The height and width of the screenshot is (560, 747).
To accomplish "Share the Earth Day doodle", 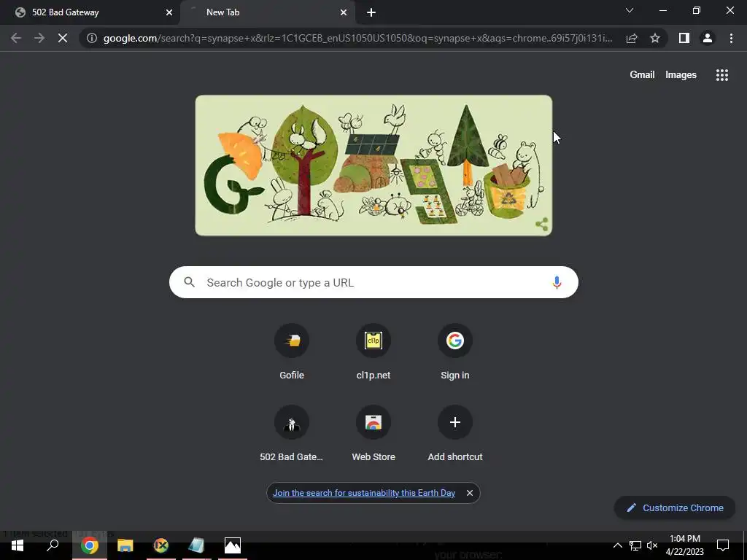I will [x=542, y=224].
